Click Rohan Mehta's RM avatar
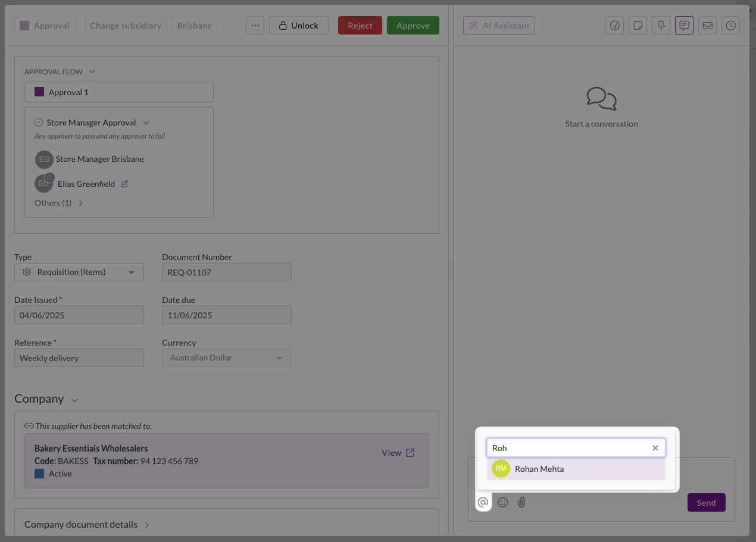Screen dimensions: 756x542 point(501,469)
